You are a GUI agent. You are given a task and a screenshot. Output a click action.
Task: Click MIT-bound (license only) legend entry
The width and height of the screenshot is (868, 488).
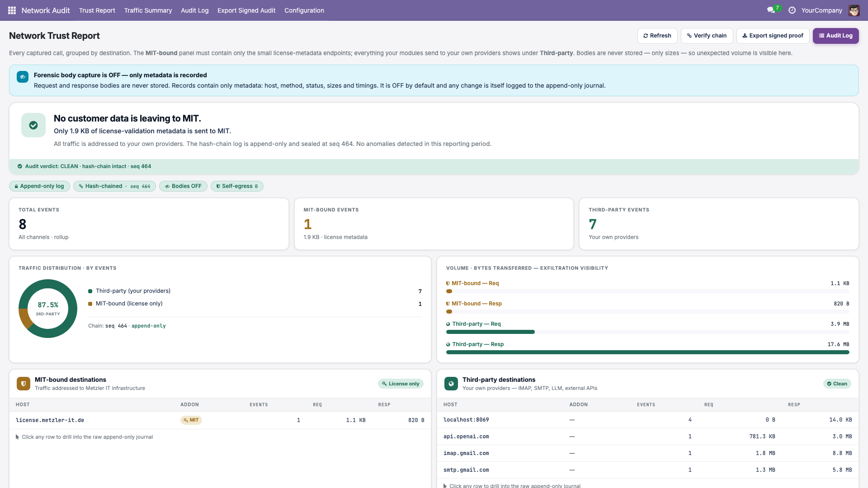click(x=255, y=304)
